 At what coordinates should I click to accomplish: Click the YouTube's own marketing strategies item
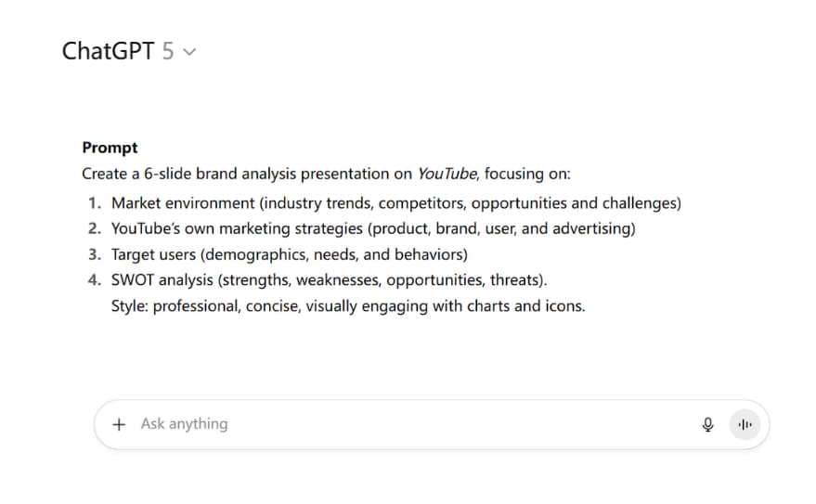373,228
